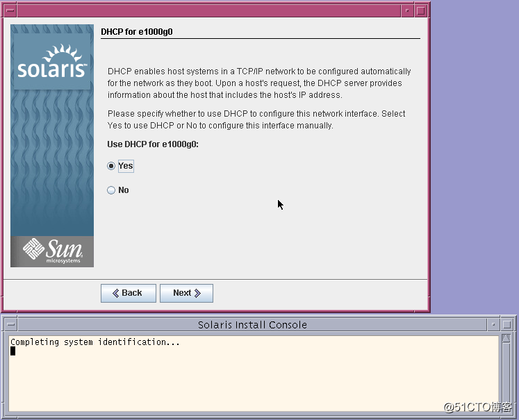Minimize the Solaris Install Console window
This screenshot has height=420, width=519.
pyautogui.click(x=493, y=324)
